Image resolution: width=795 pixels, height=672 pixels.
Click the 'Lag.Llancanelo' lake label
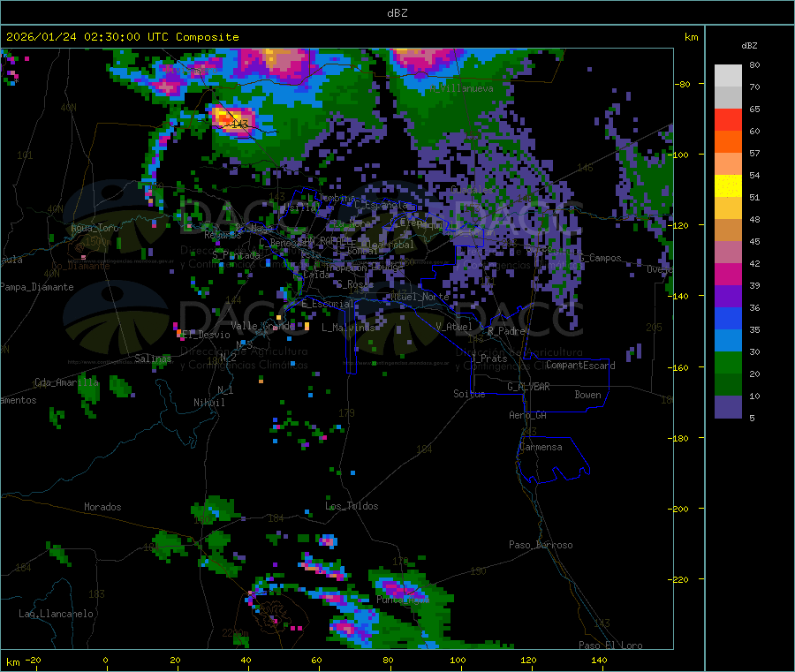(56, 614)
